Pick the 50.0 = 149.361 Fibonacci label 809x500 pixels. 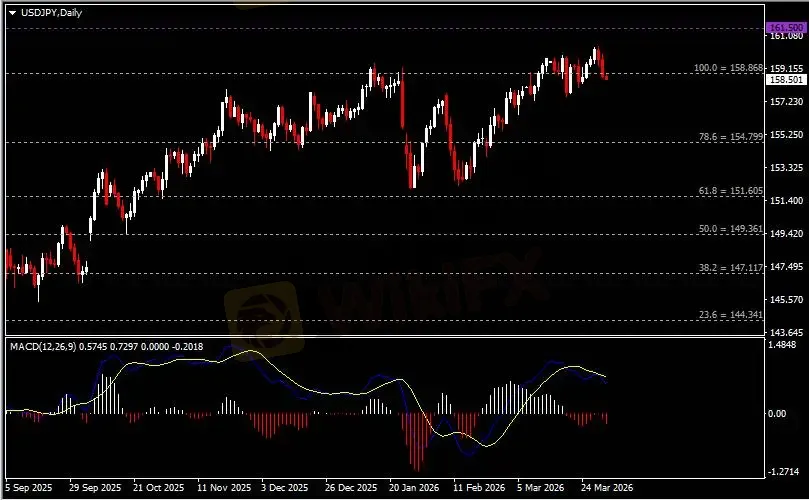tap(731, 229)
